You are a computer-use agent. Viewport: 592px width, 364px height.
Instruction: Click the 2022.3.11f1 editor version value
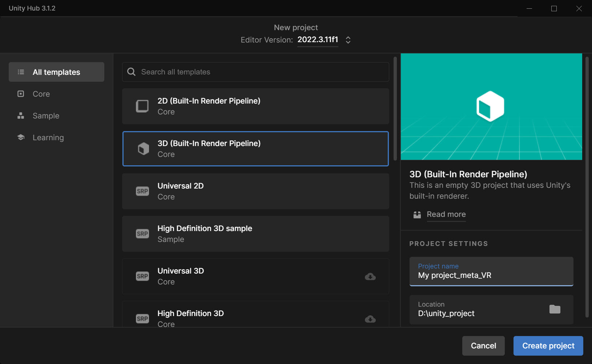click(x=318, y=40)
